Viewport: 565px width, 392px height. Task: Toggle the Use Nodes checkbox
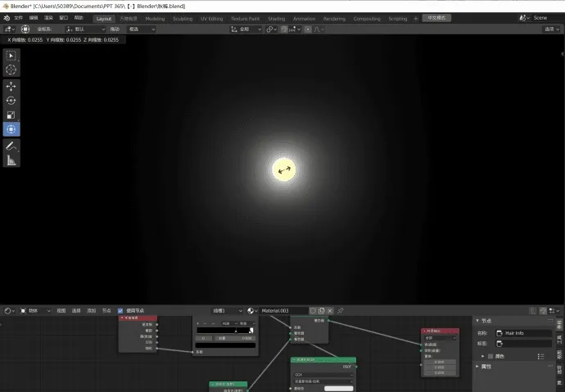[121, 311]
